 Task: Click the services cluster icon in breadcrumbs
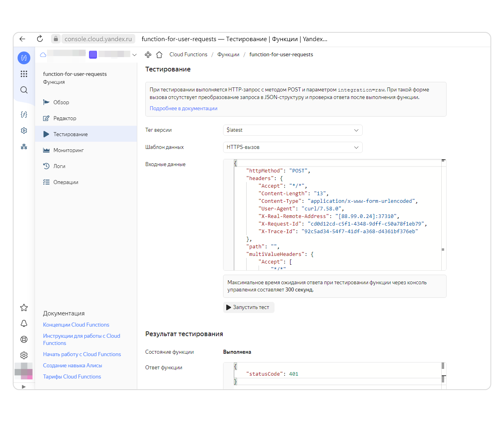tap(148, 55)
